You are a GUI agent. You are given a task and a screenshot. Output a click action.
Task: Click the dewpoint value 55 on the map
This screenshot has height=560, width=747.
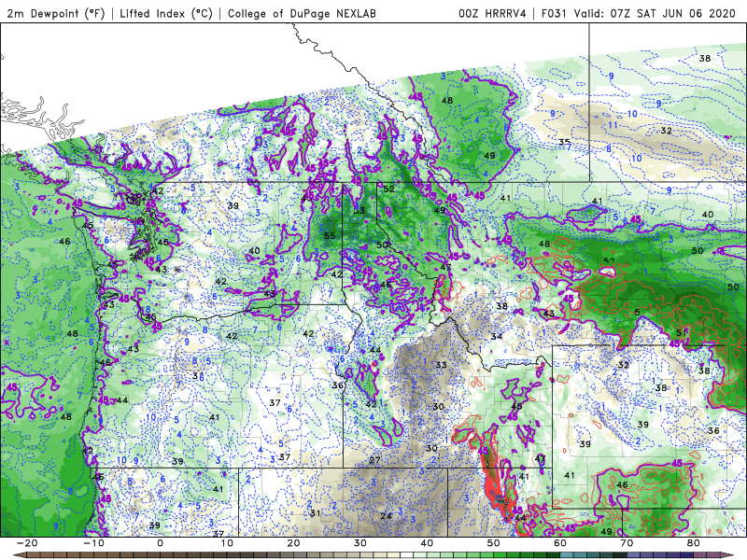click(x=330, y=235)
